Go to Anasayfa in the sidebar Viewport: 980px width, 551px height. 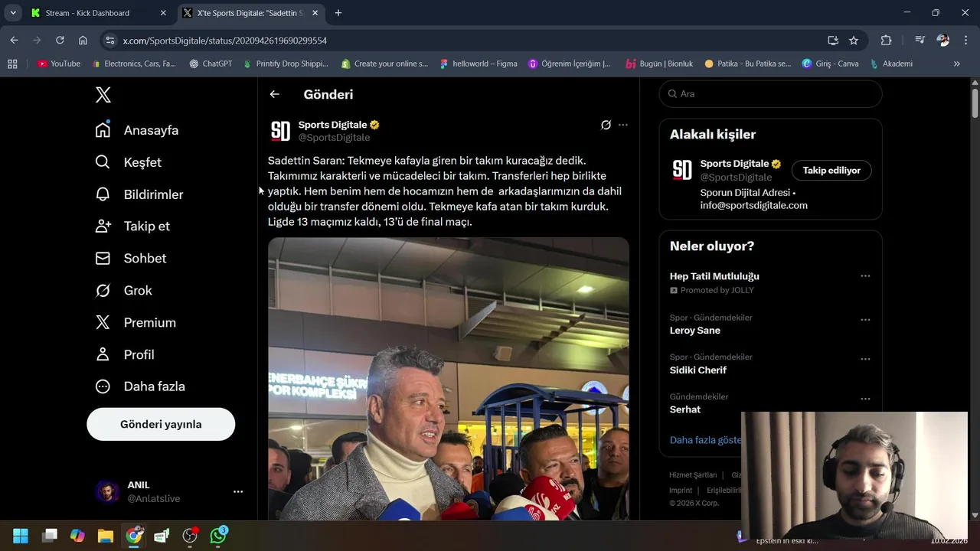(137, 130)
